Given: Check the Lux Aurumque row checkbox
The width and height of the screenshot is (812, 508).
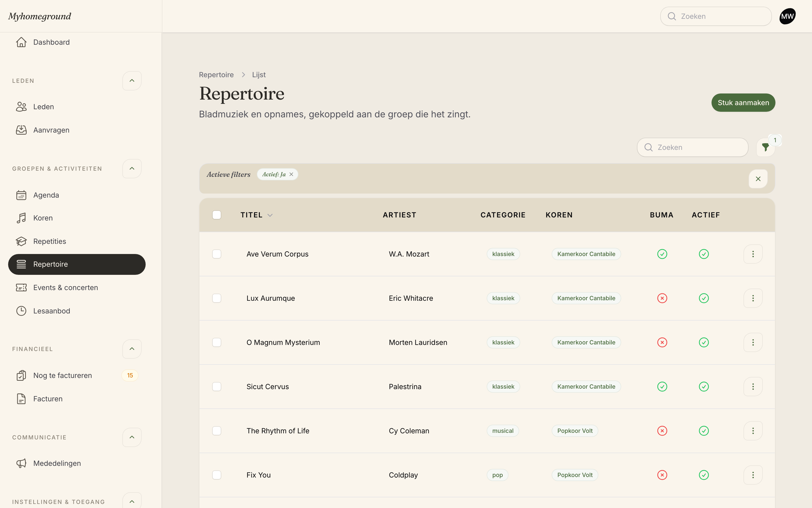Looking at the screenshot, I should (217, 298).
